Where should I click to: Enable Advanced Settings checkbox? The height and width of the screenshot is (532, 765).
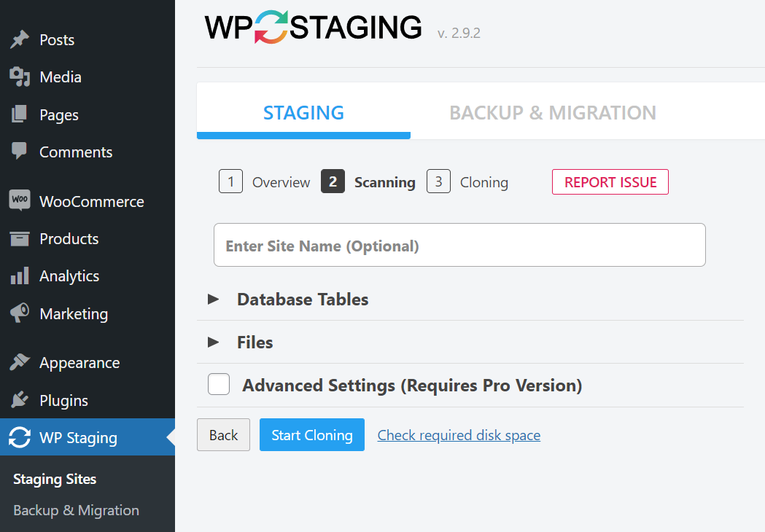tap(218, 384)
